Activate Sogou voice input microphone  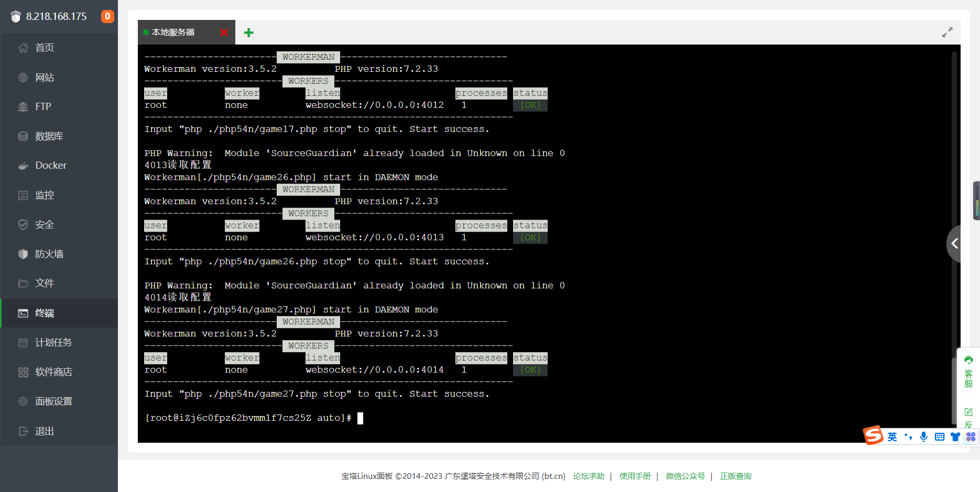click(x=923, y=436)
